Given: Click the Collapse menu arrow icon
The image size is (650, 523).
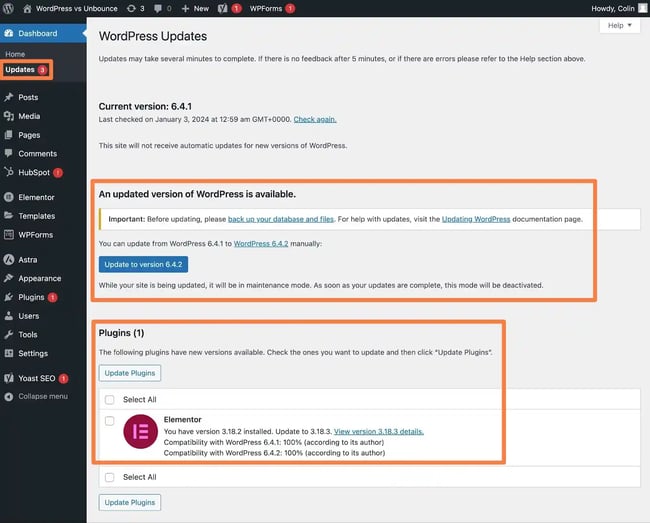Looking at the screenshot, I should point(9,397).
